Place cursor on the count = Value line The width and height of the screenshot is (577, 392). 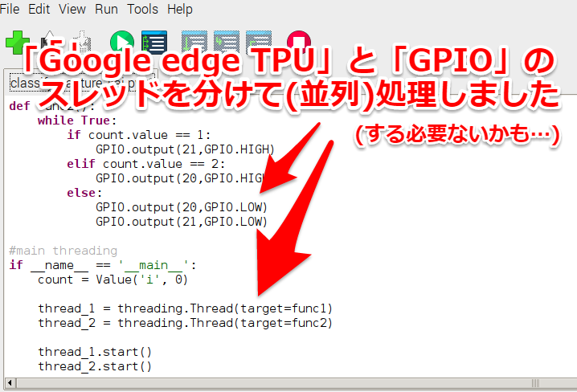tap(113, 280)
